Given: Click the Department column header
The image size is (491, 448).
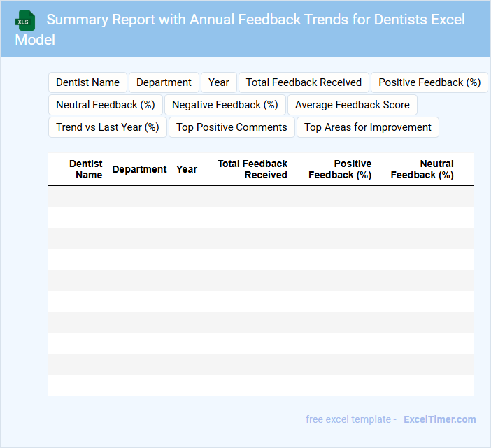Looking at the screenshot, I should click(x=139, y=169).
